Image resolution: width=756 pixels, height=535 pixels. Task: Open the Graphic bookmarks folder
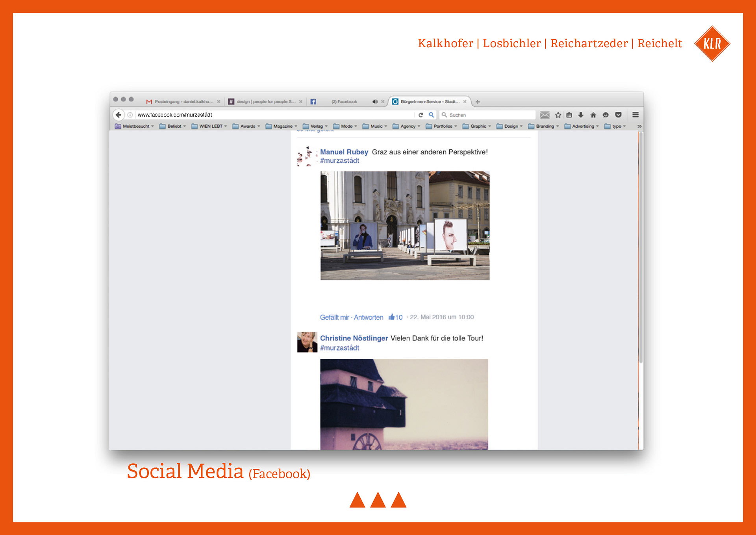tap(477, 126)
